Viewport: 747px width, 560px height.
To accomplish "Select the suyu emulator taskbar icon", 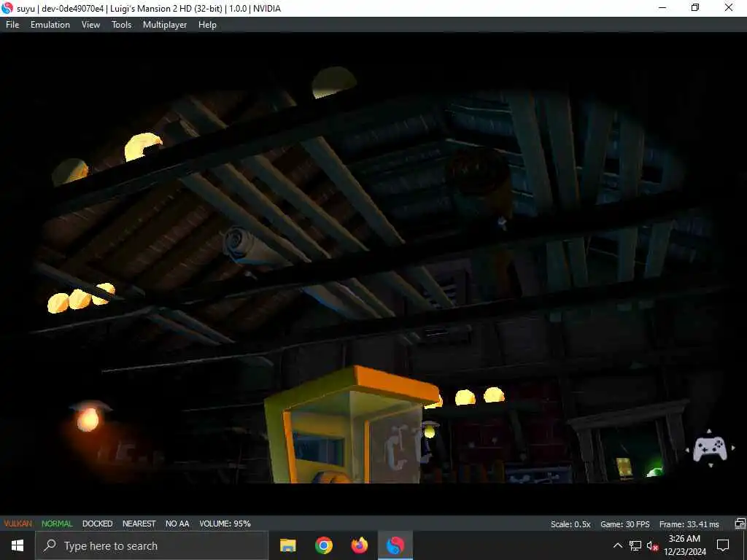I will click(x=395, y=545).
